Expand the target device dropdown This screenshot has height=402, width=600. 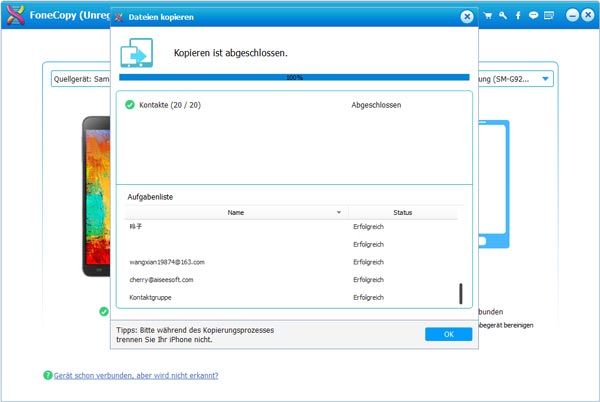pos(546,79)
